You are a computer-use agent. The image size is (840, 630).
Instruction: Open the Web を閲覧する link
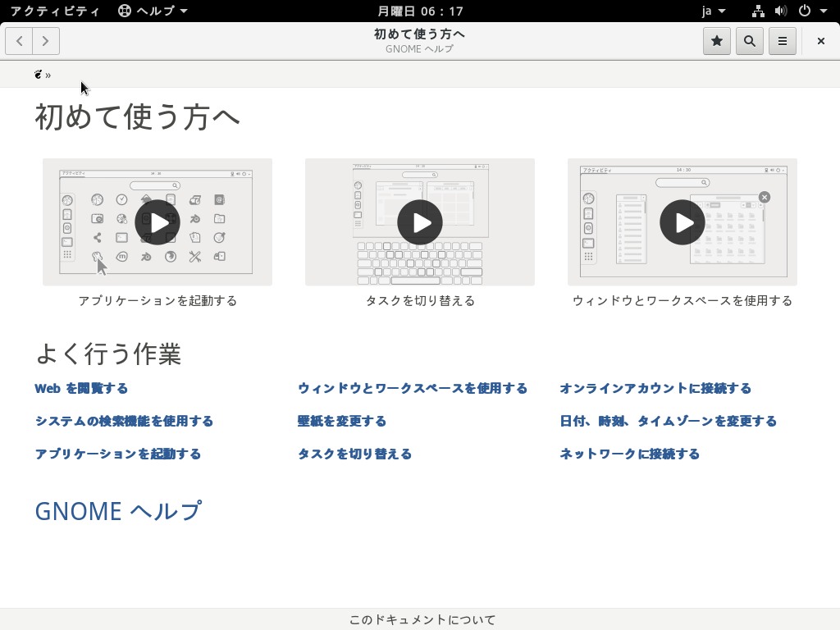(81, 388)
